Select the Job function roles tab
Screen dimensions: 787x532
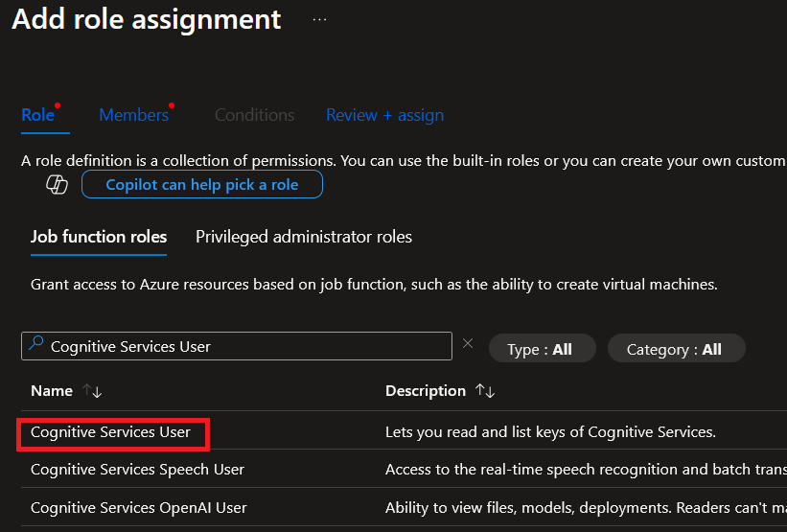click(x=99, y=237)
